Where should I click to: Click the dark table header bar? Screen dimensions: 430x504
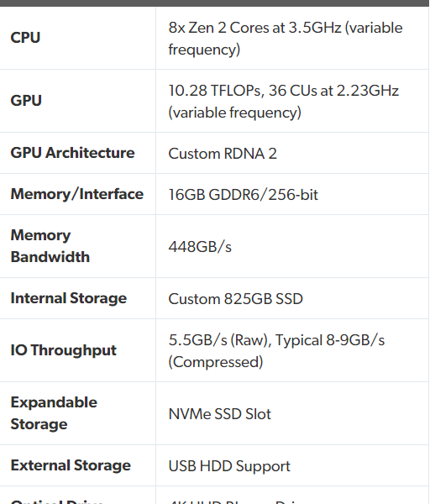215,3
